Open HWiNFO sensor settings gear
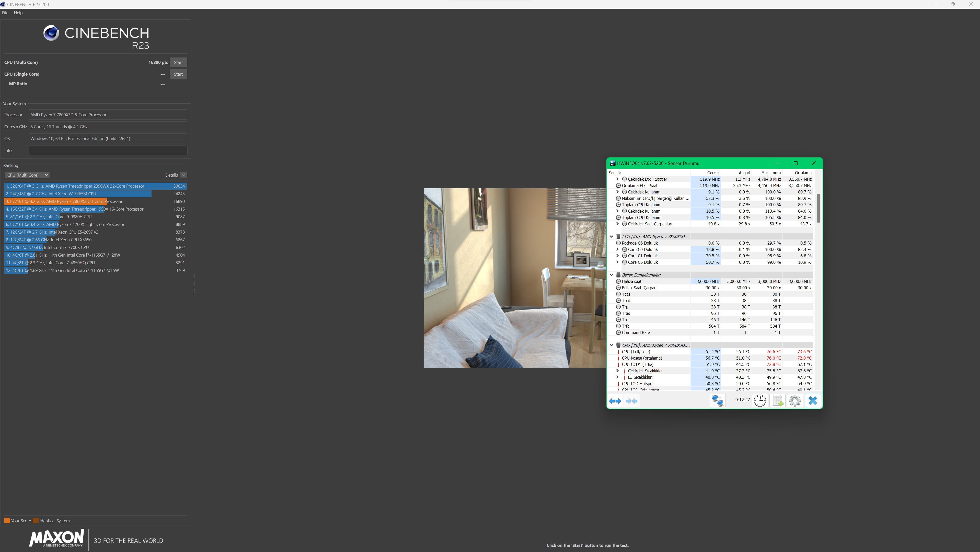This screenshot has height=552, width=980. 795,401
